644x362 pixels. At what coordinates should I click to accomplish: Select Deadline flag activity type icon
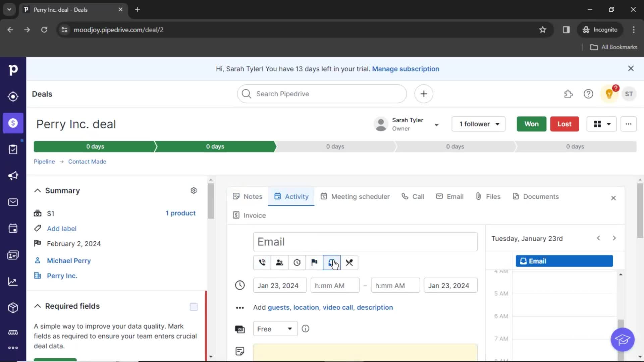click(314, 262)
